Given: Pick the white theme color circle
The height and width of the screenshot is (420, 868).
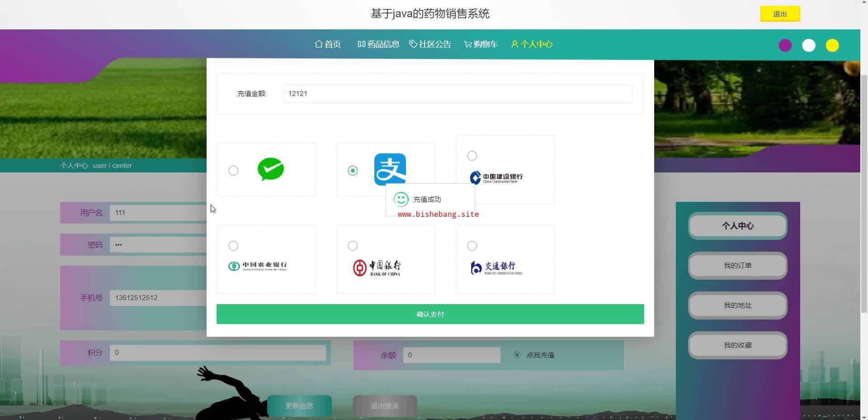Looking at the screenshot, I should point(809,45).
